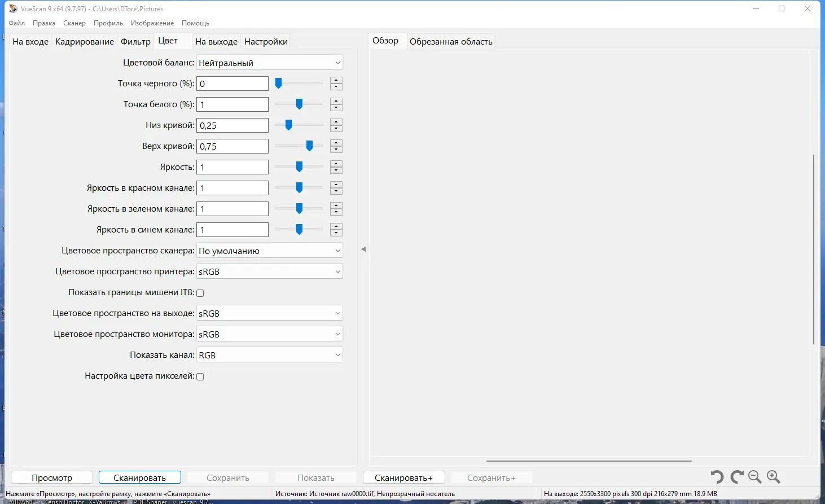Open the Правка menu
This screenshot has width=825, height=504.
(44, 23)
